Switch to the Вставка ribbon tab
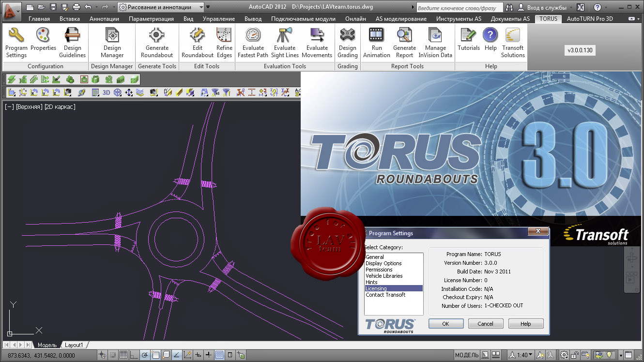Screen dimensions: 644x362 point(70,19)
